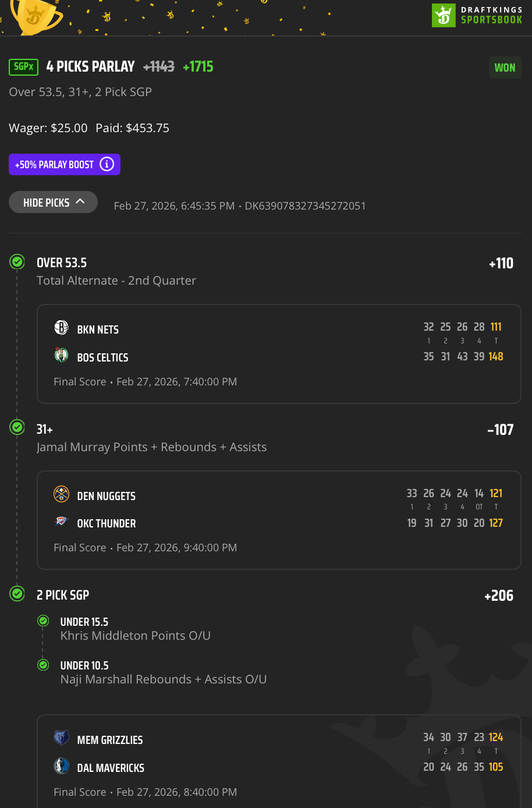Click the checkmark next to Khris Middleton's Under 15.5
The height and width of the screenshot is (808, 532).
coord(43,621)
